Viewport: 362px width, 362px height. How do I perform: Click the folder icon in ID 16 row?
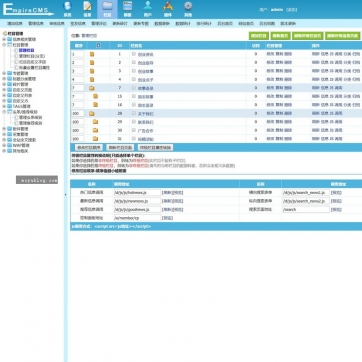(95, 105)
